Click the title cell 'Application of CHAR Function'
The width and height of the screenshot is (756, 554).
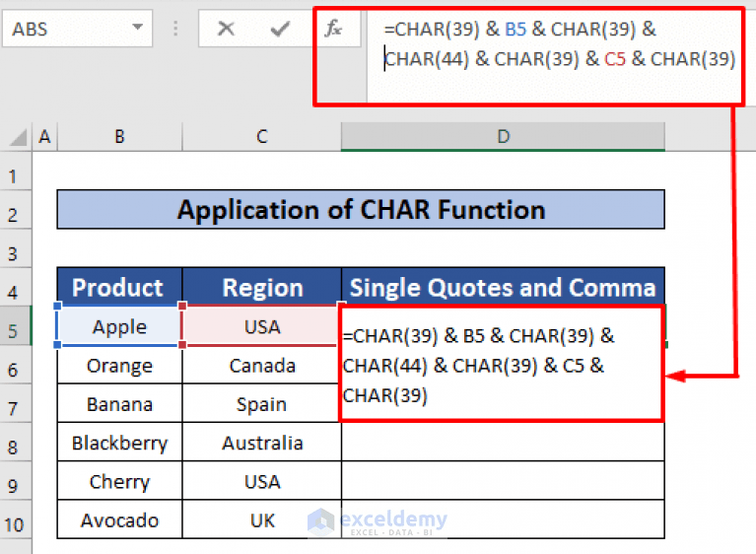361,210
